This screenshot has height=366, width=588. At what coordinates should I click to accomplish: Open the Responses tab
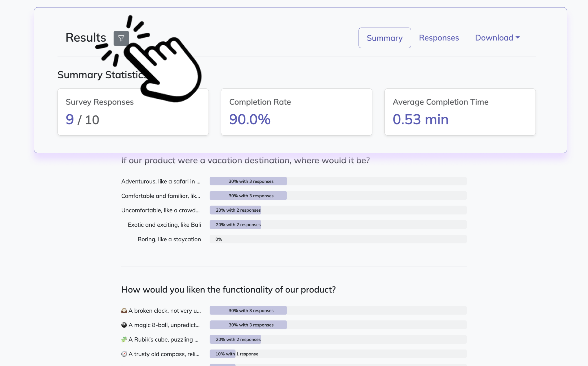click(439, 38)
